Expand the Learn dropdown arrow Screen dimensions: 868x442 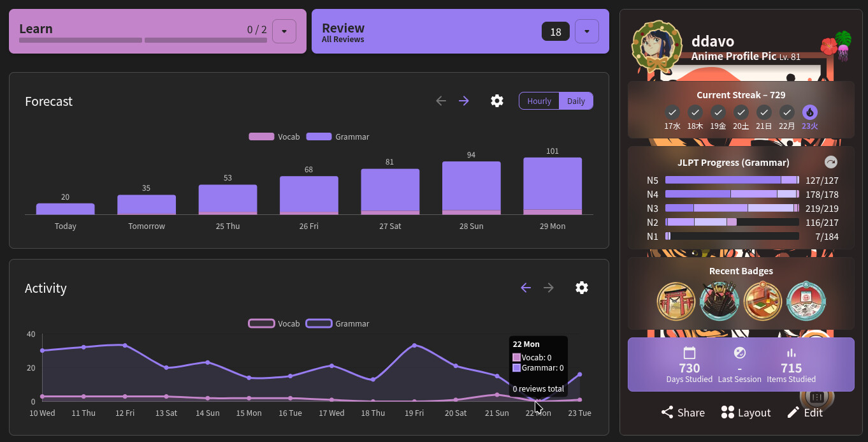(x=284, y=31)
